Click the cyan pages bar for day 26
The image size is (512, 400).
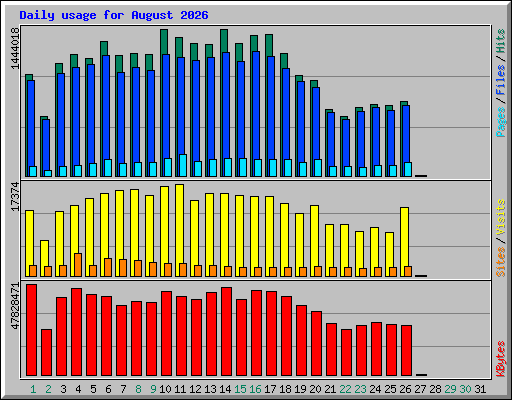[x=408, y=169]
